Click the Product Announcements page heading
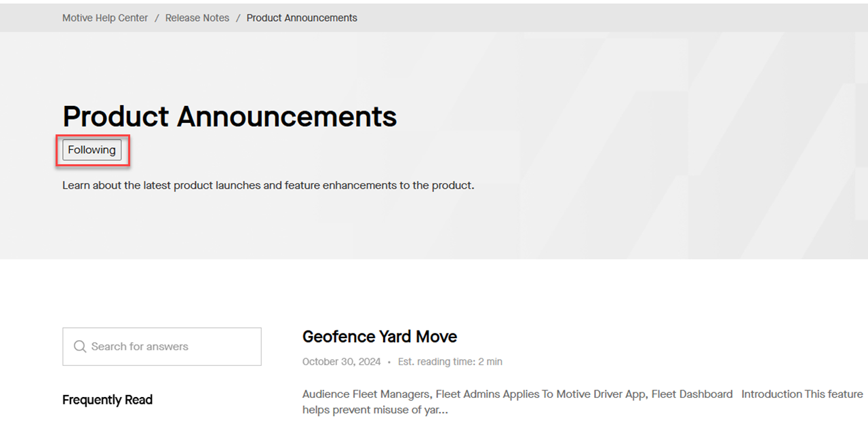The image size is (868, 429). [230, 117]
